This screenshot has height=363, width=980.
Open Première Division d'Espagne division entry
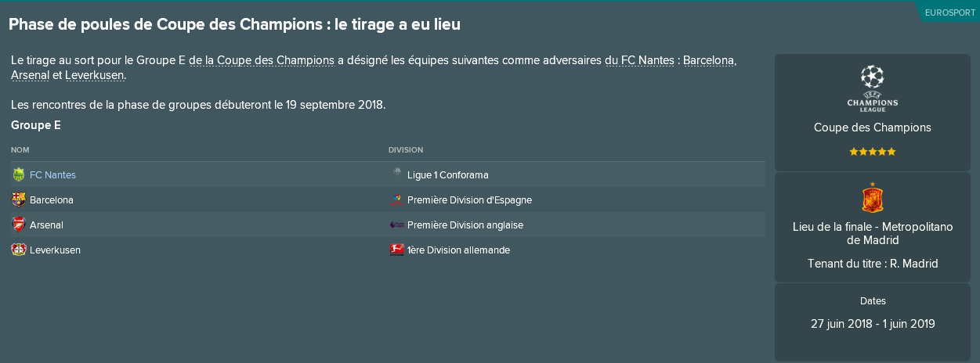coord(469,199)
